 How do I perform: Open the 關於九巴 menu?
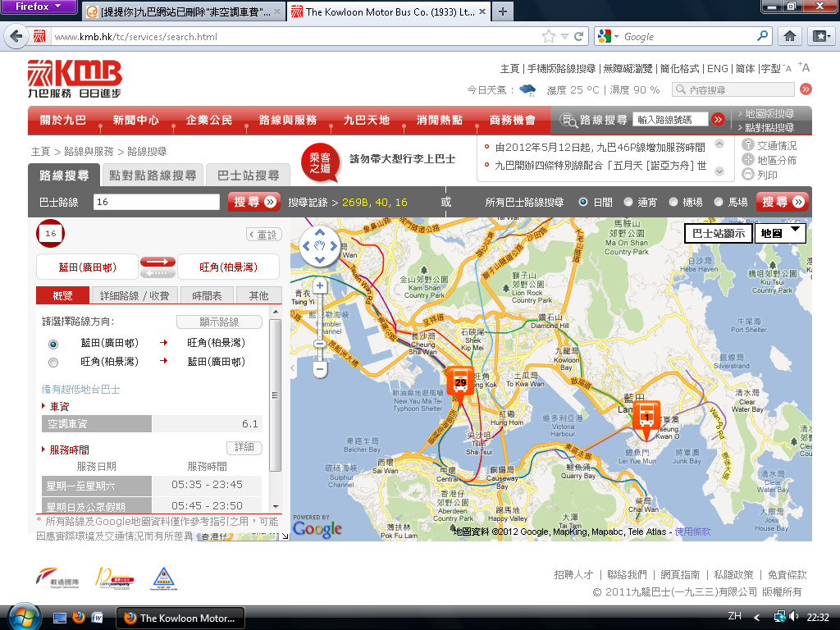[63, 120]
